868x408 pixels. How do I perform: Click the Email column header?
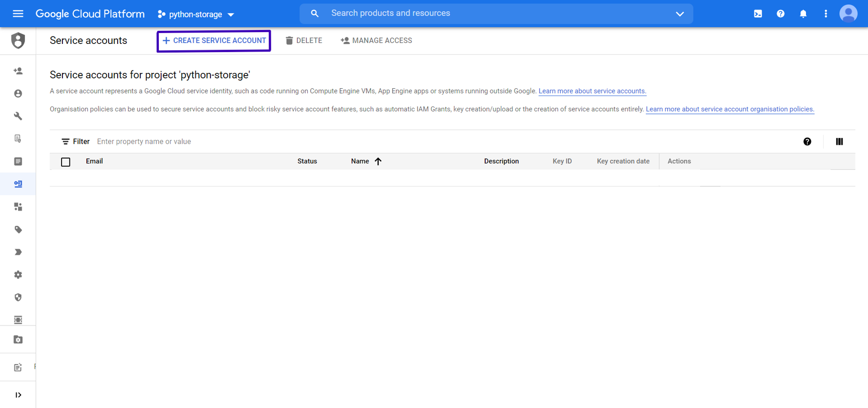coord(94,161)
